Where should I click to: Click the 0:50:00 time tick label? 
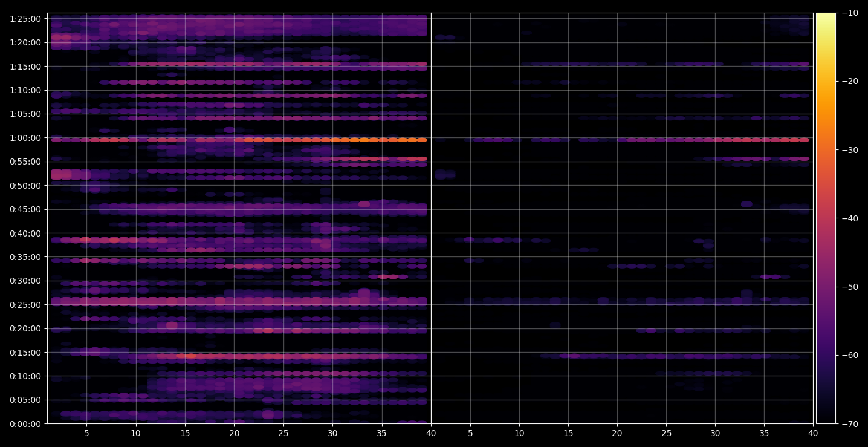(x=25, y=185)
